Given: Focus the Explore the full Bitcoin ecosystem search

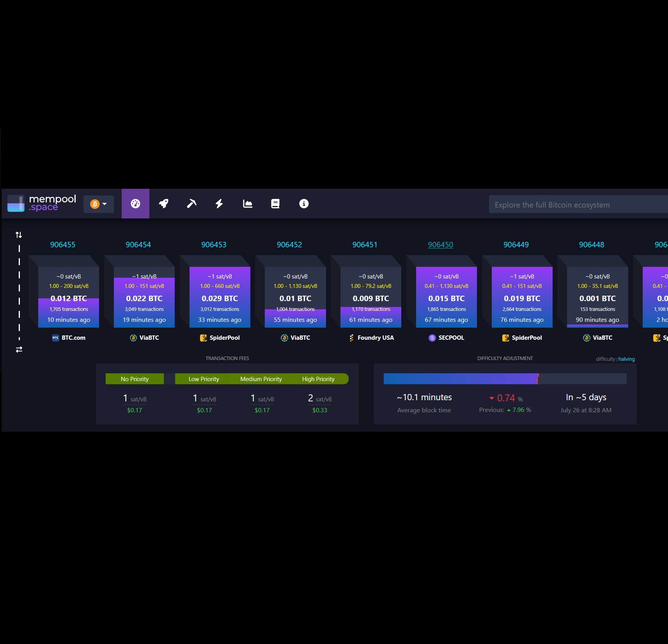Looking at the screenshot, I should 578,204.
